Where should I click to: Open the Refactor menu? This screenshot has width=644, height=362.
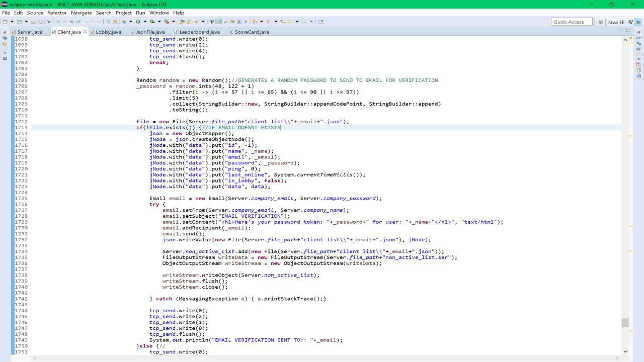(x=57, y=13)
